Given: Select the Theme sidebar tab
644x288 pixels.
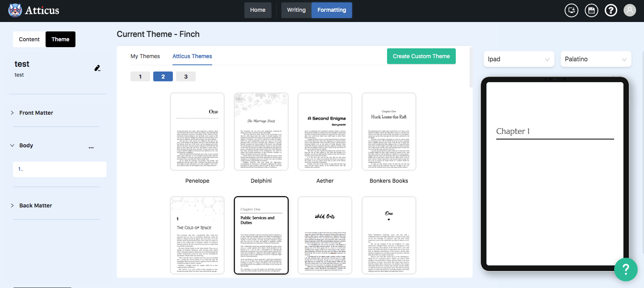Looking at the screenshot, I should click(61, 39).
